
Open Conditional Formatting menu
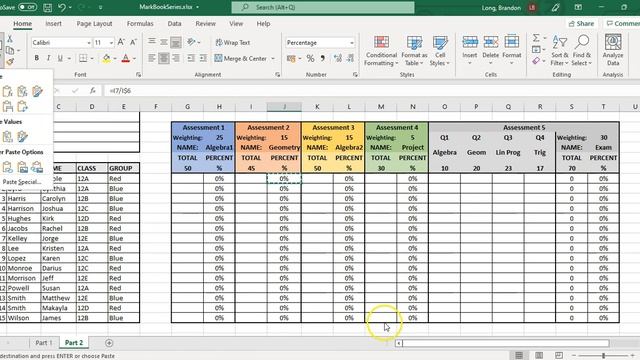(x=381, y=51)
